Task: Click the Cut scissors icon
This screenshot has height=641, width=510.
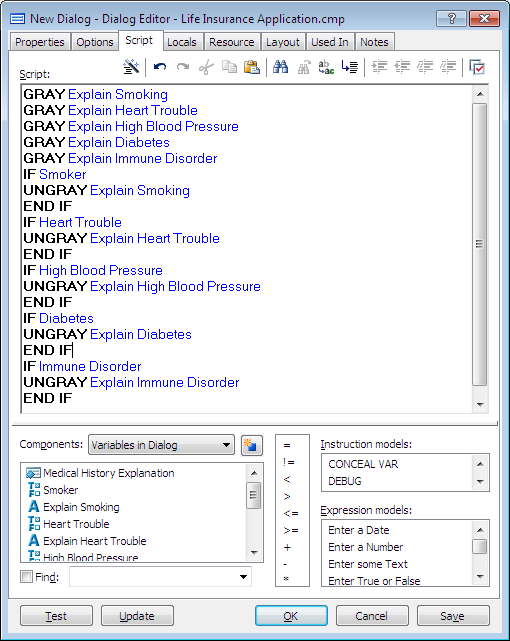Action: point(206,67)
